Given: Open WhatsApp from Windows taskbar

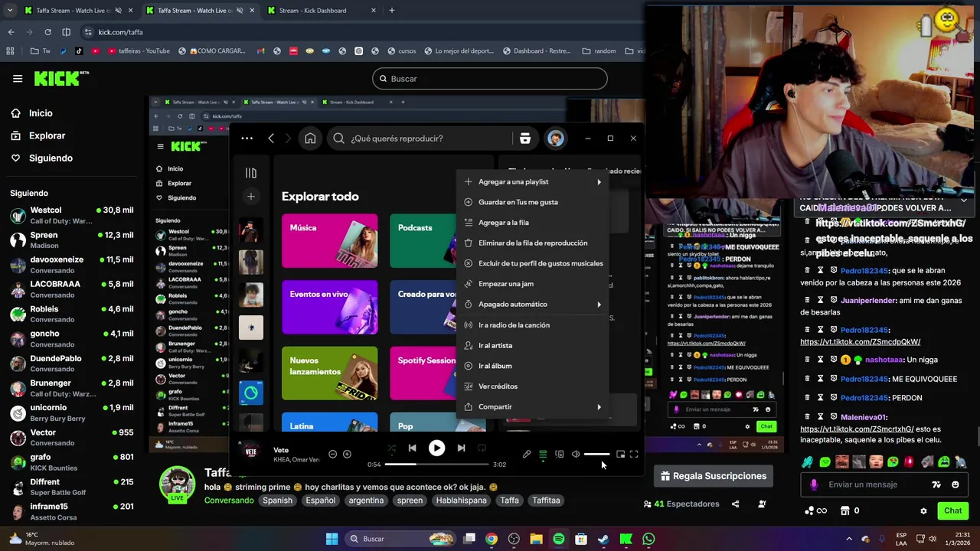Looking at the screenshot, I should click(648, 539).
